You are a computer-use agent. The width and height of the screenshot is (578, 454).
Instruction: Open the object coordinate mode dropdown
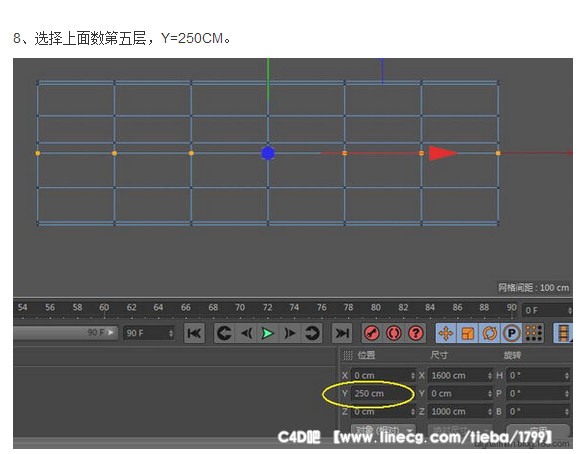pyautogui.click(x=383, y=430)
